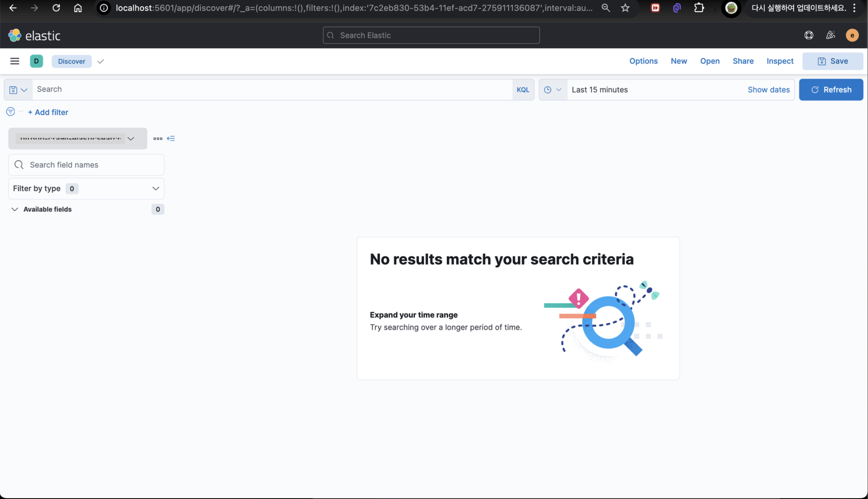Collapse the field sidebar with arrow icon
This screenshot has width=868, height=499.
tap(171, 138)
